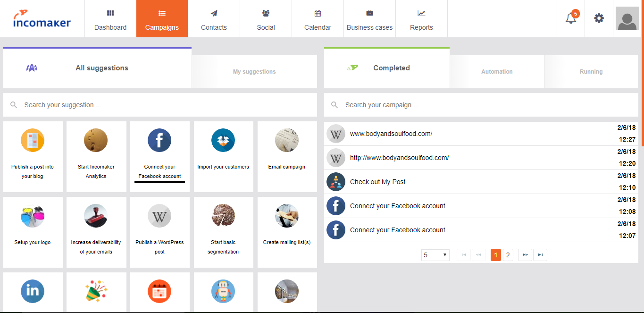Viewport: 644px width, 313px height.
Task: Open the Reports menu
Action: point(421,19)
